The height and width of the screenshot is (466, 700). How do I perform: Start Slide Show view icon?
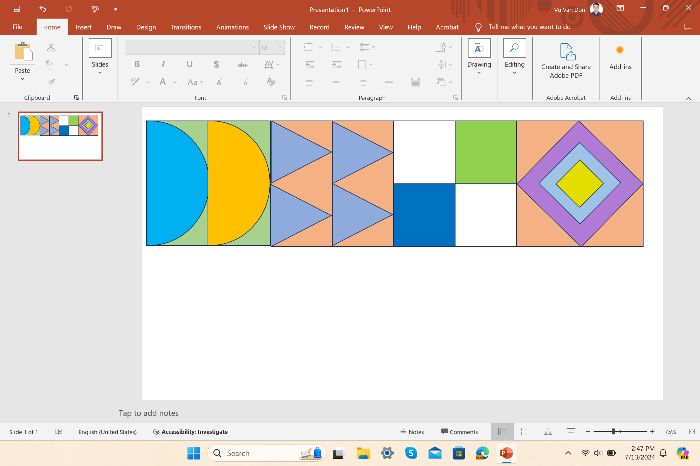571,431
